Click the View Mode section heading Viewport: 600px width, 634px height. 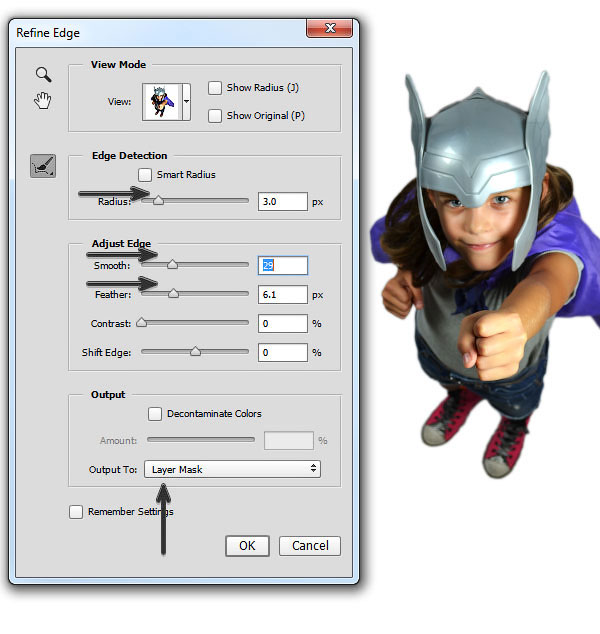tap(118, 65)
